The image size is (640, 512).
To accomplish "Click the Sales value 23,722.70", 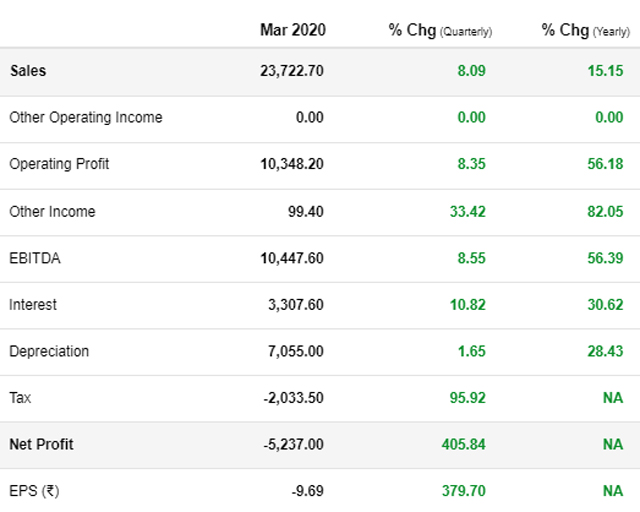I will [291, 71].
